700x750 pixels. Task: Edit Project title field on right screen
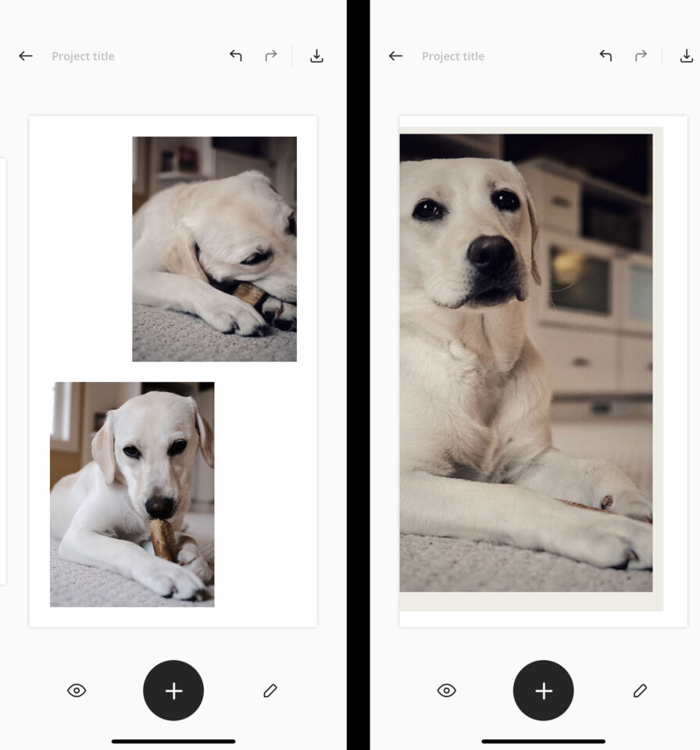pyautogui.click(x=453, y=56)
